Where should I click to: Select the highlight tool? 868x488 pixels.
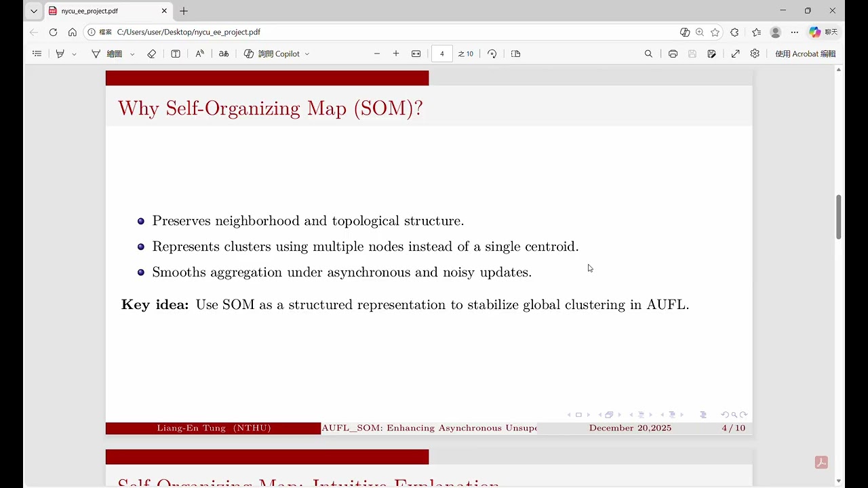60,54
